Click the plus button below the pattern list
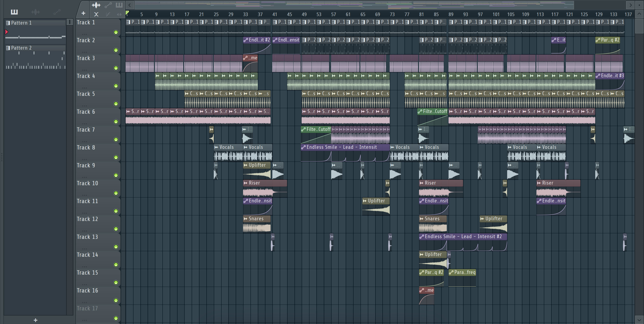Viewport: 644px width, 324px height. (36, 320)
